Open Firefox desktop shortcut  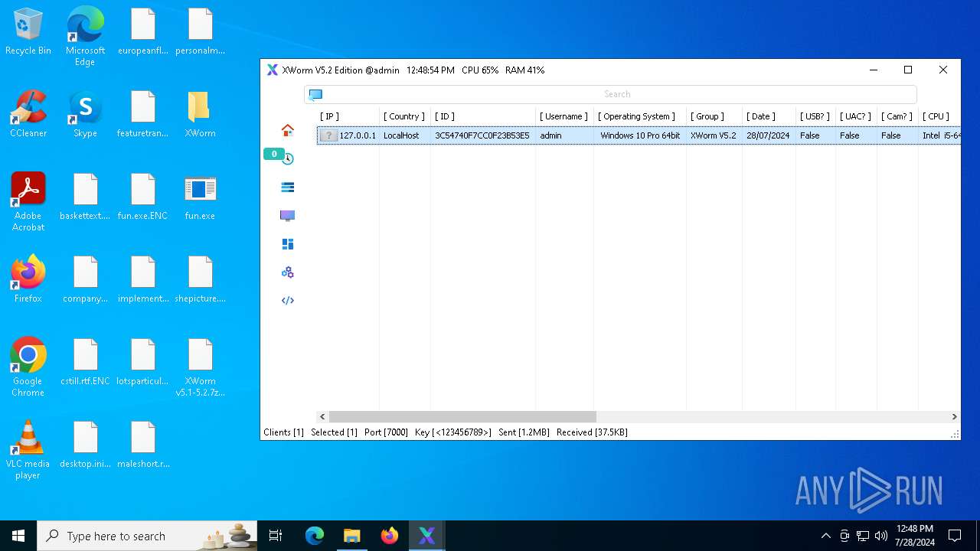point(28,280)
